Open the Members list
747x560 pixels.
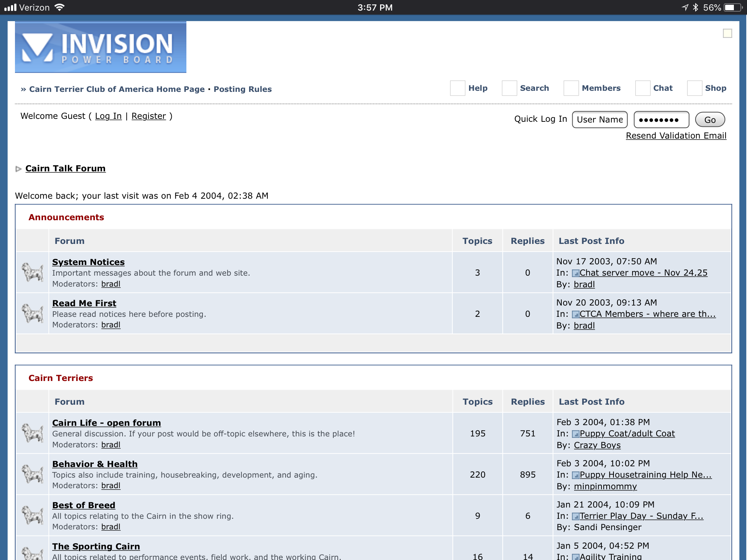pyautogui.click(x=601, y=88)
